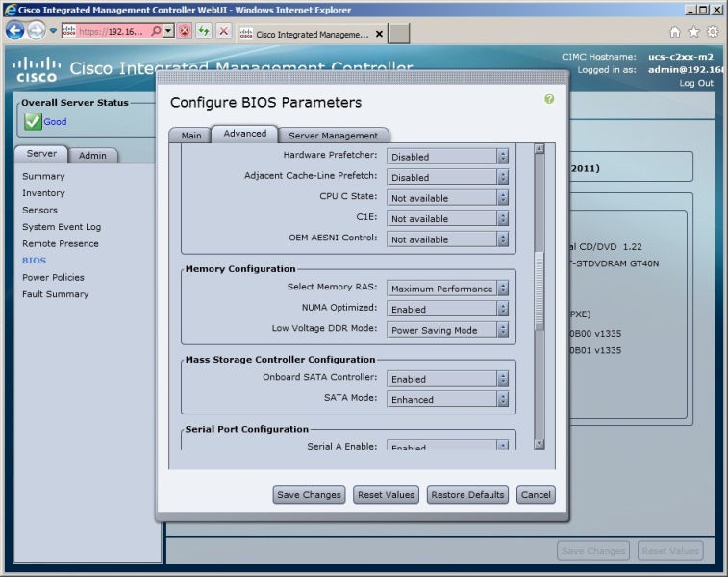Click Reset Values in the dialog

386,495
